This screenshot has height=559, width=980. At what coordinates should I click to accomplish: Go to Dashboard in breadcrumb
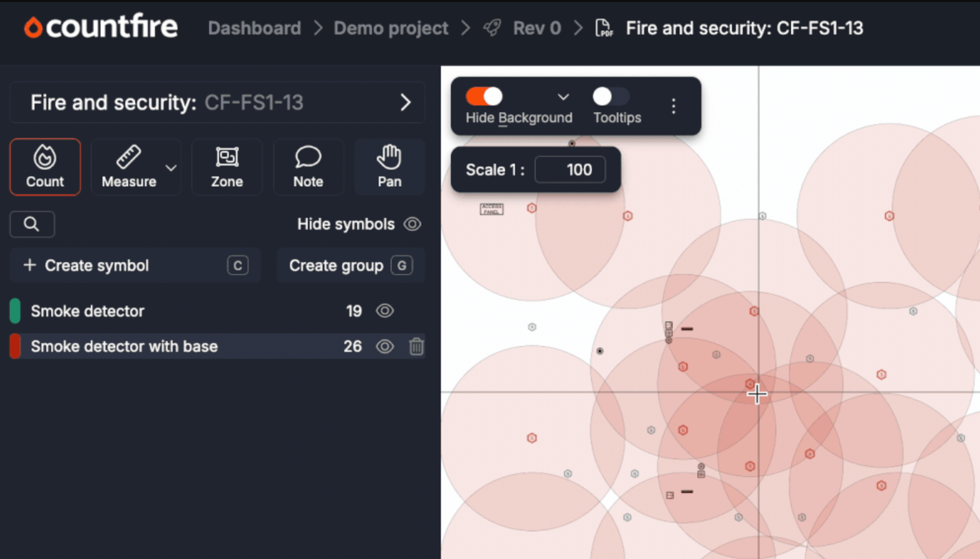point(254,28)
